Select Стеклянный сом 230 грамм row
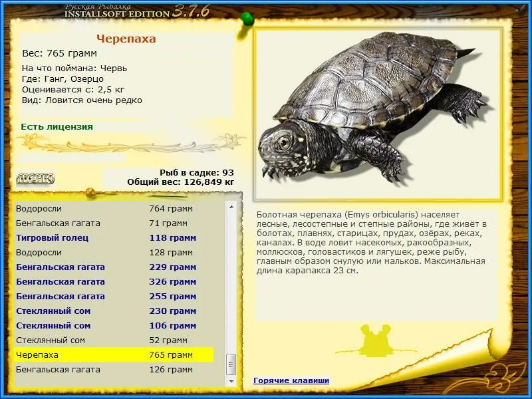Image resolution: width=532 pixels, height=399 pixels. tap(114, 311)
